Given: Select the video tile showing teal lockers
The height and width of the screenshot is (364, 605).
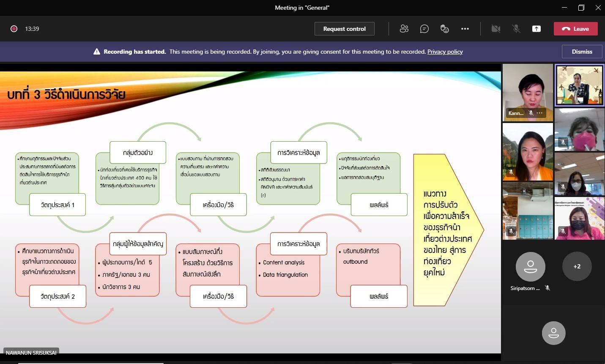Looking at the screenshot, I should click(528, 211).
